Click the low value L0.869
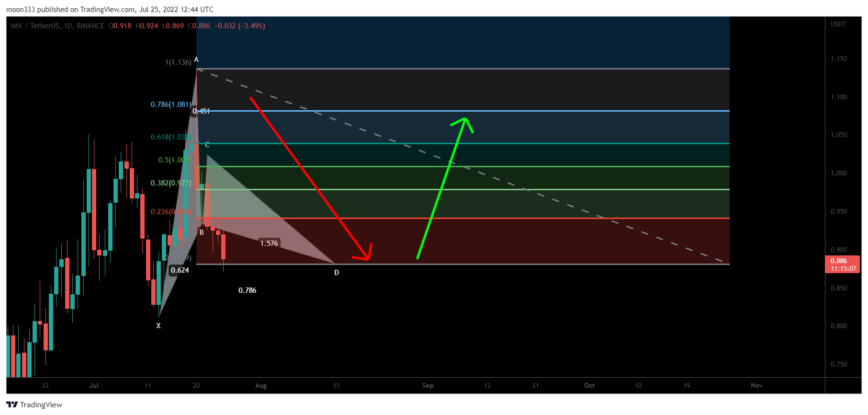The height and width of the screenshot is (415, 868). (x=173, y=26)
